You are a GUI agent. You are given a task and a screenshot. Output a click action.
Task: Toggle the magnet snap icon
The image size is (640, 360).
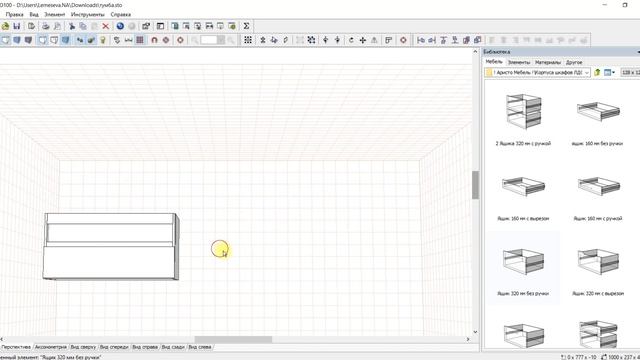tap(154, 40)
